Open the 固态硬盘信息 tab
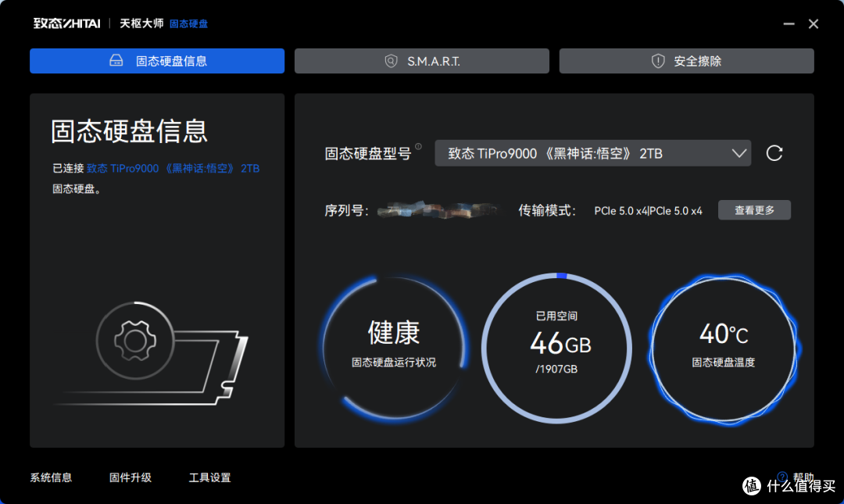 point(157,61)
